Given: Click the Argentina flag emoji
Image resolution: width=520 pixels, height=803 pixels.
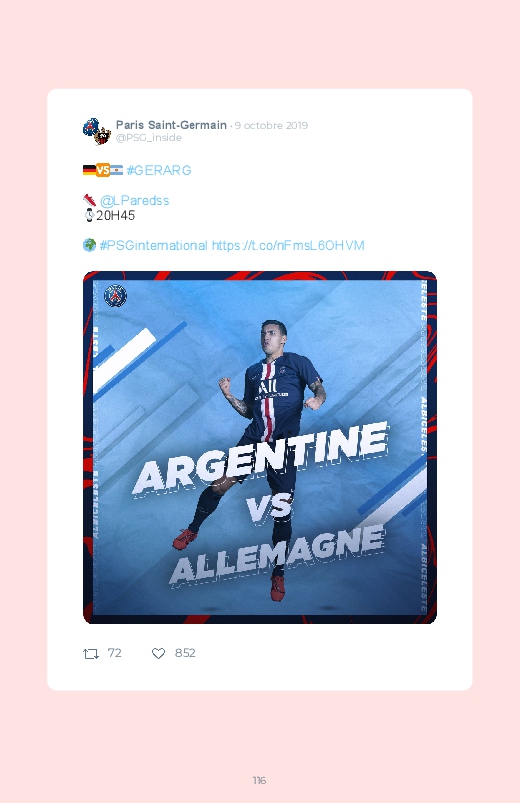Looking at the screenshot, I should tap(116, 170).
